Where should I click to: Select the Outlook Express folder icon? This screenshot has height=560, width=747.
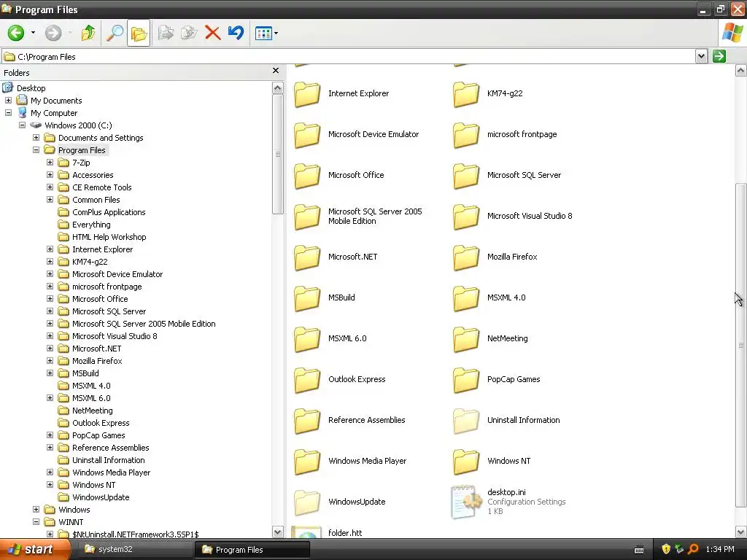307,380
